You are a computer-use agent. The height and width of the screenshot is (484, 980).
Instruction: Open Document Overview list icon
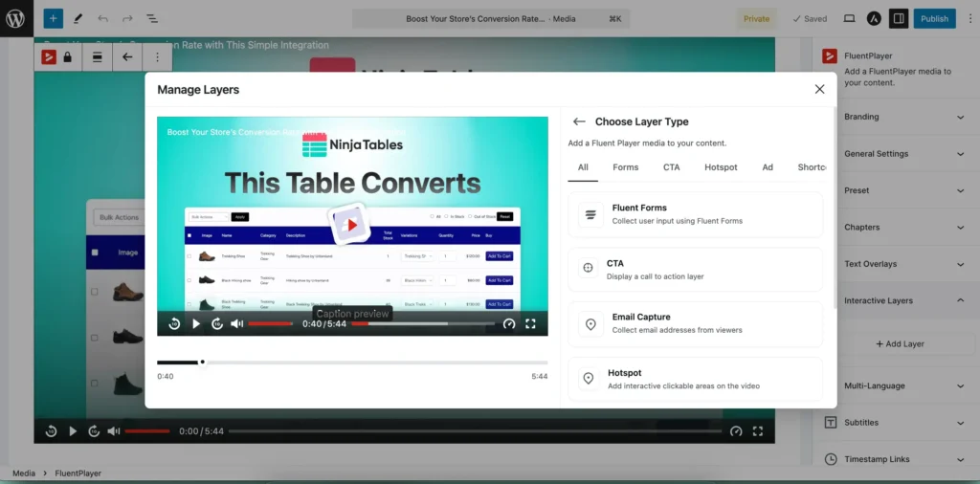[x=152, y=19]
